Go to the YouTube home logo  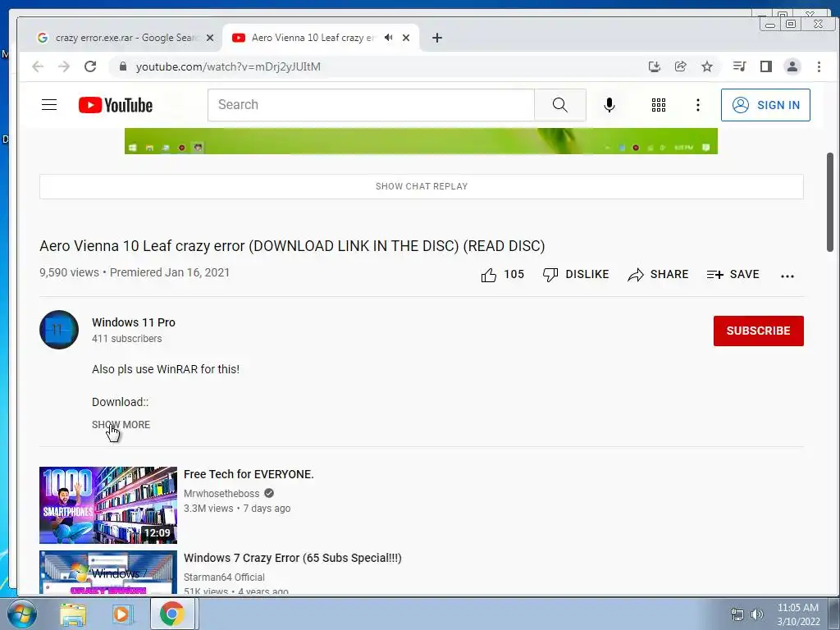[x=115, y=105]
